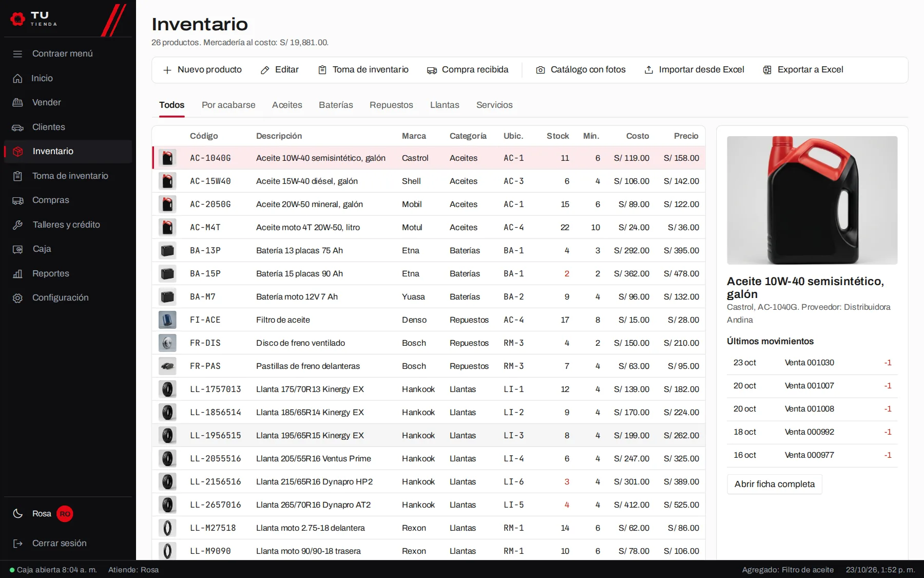Image resolution: width=924 pixels, height=578 pixels.
Task: Open Compras truck icon in the sidebar
Action: (17, 200)
